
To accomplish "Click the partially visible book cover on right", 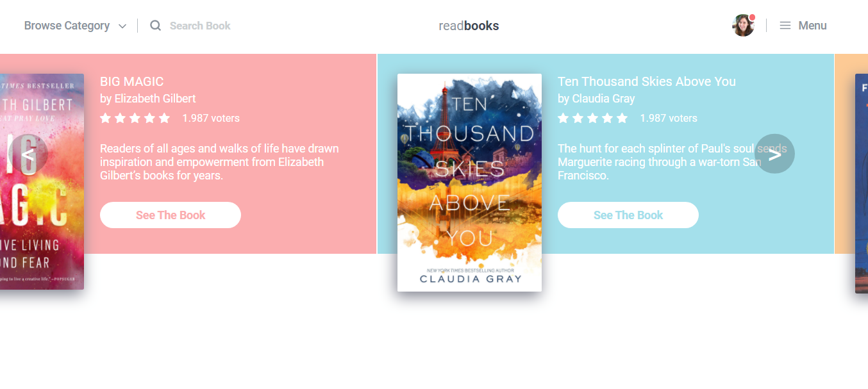I will pyautogui.click(x=862, y=183).
